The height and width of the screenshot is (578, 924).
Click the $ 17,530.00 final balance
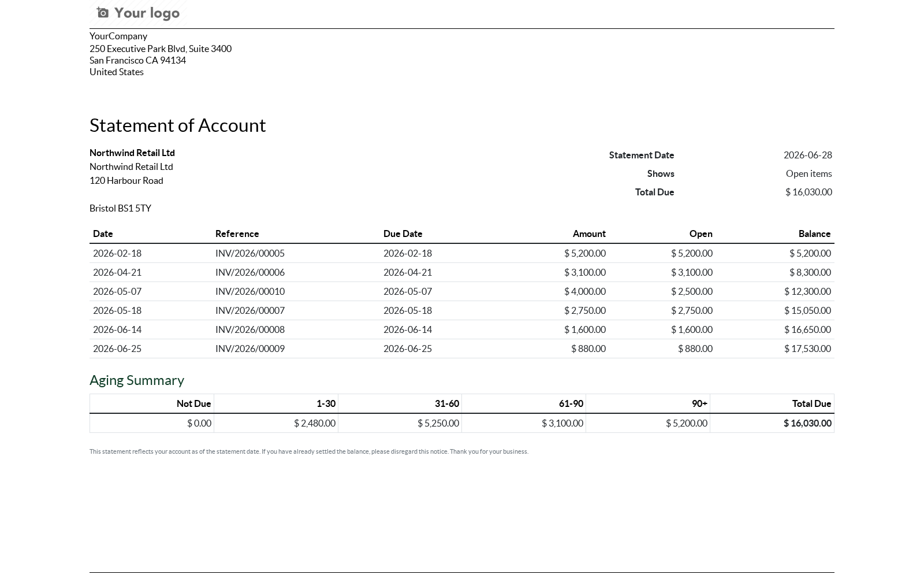click(x=807, y=349)
